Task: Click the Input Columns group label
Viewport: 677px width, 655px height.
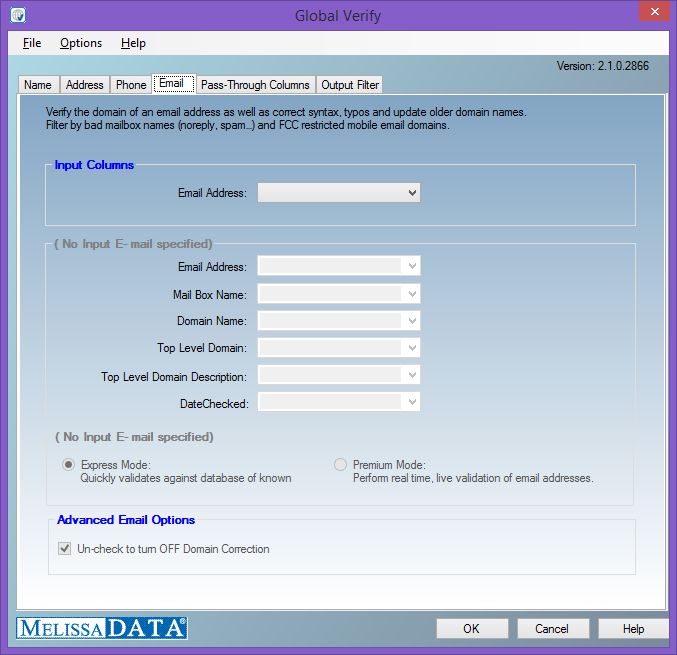Action: pos(94,165)
